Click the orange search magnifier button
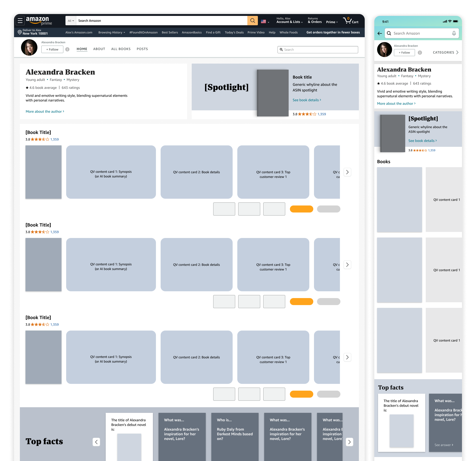This screenshot has width=476, height=461. pos(252,21)
